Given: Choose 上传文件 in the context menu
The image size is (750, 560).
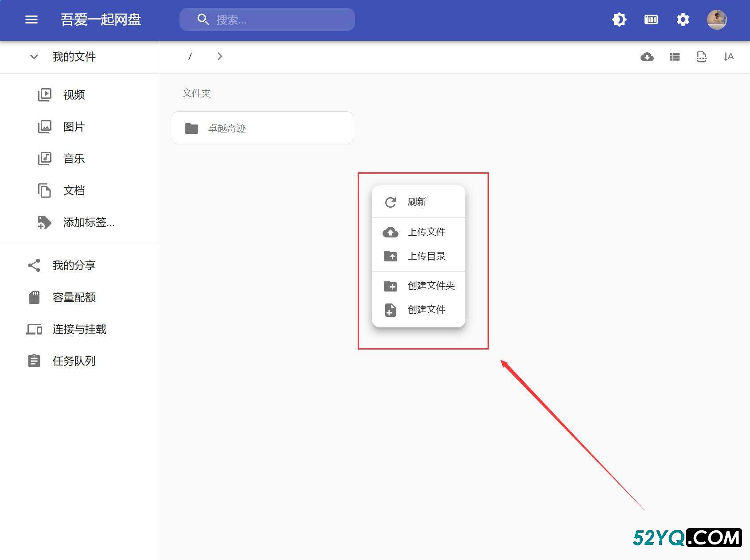Looking at the screenshot, I should [x=426, y=232].
